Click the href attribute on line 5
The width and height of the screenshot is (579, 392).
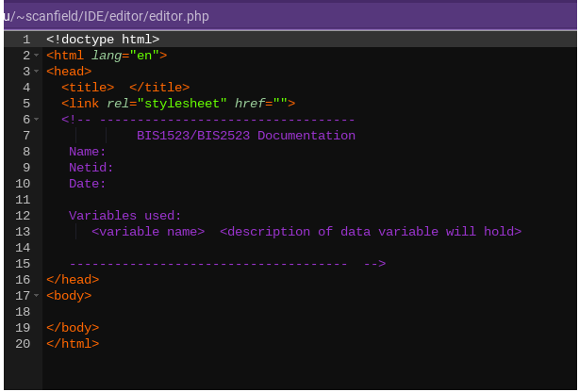250,104
